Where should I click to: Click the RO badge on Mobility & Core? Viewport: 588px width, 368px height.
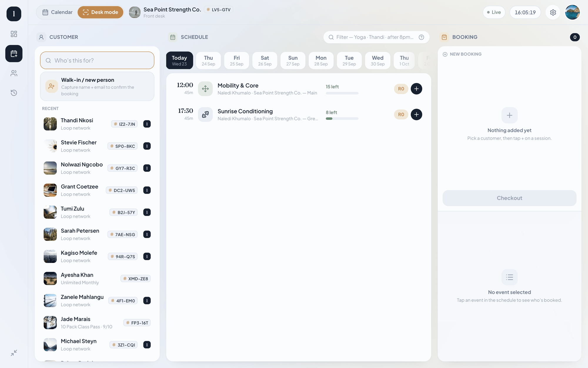click(x=401, y=89)
